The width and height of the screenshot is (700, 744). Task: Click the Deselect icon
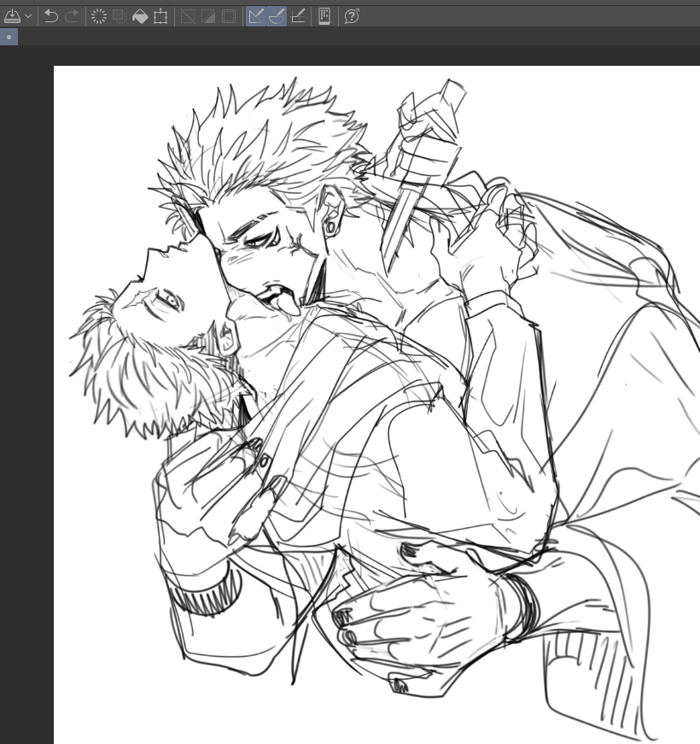188,16
